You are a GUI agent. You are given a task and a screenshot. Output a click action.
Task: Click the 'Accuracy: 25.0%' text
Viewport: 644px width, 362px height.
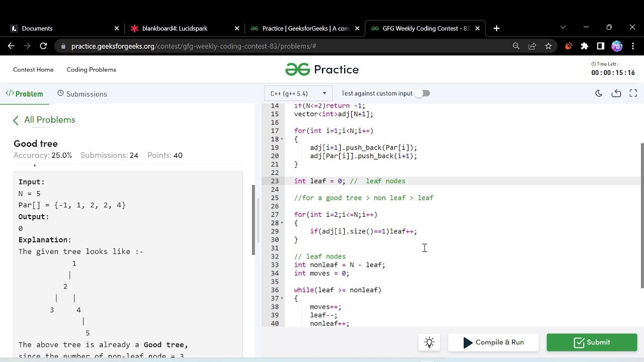(x=43, y=155)
